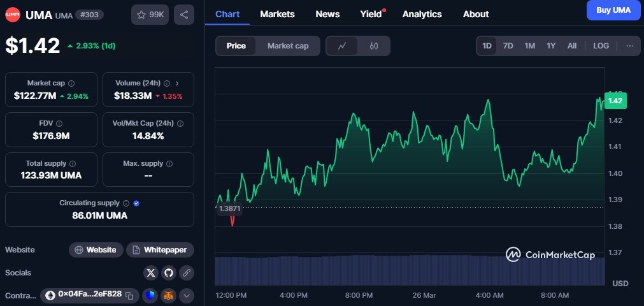The height and width of the screenshot is (306, 644).
Task: Open the share icon button
Action: coord(184,15)
